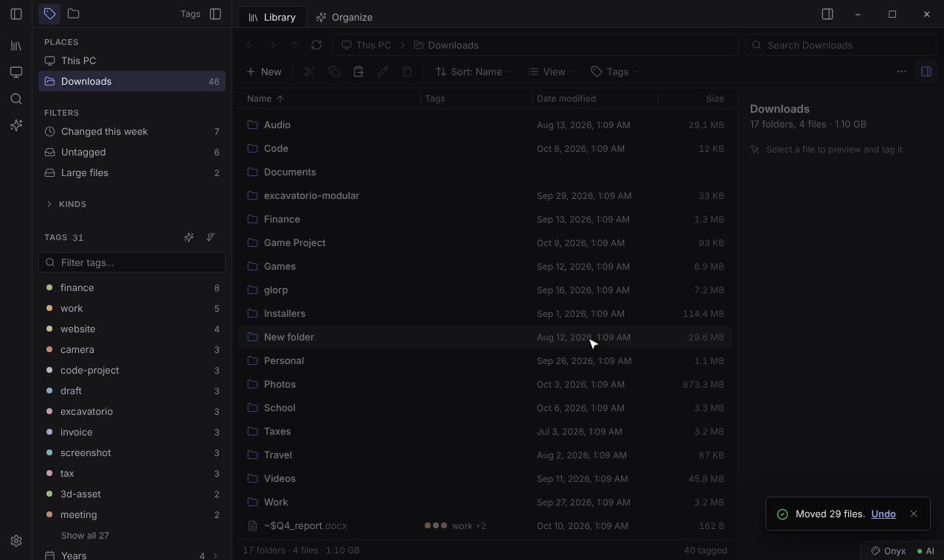Screen dimensions: 944x560
Task: Toggle the details pane button
Action: click(926, 71)
